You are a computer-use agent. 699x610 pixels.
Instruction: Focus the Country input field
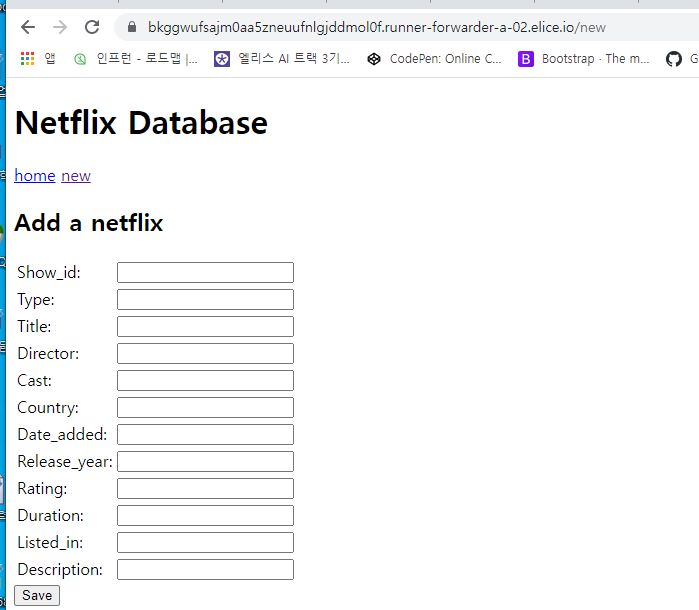pos(206,407)
